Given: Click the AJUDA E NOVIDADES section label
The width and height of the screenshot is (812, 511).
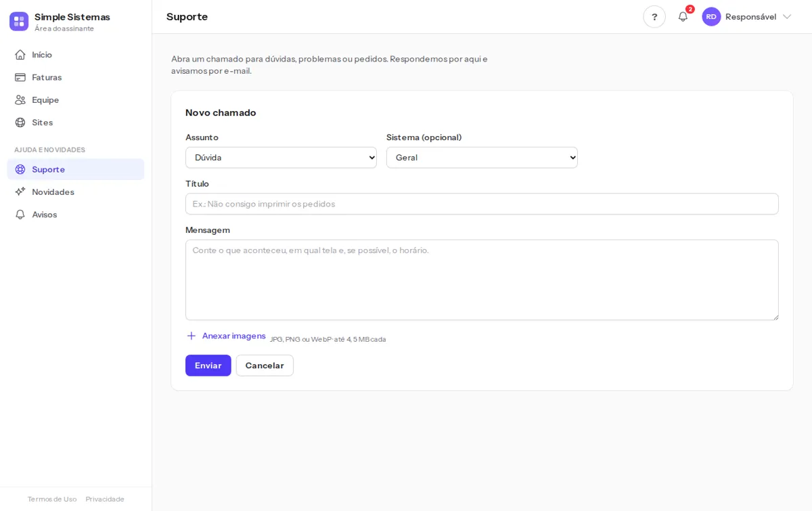Looking at the screenshot, I should click(x=49, y=150).
